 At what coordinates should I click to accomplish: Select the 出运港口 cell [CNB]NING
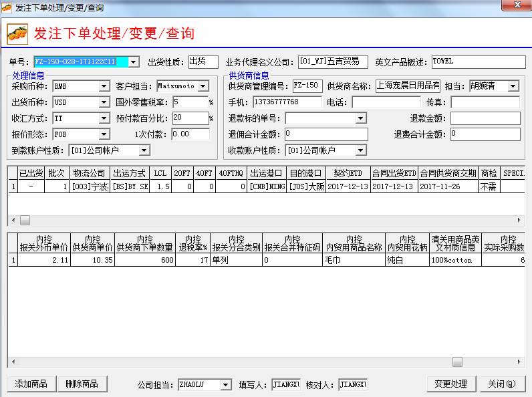coord(267,186)
